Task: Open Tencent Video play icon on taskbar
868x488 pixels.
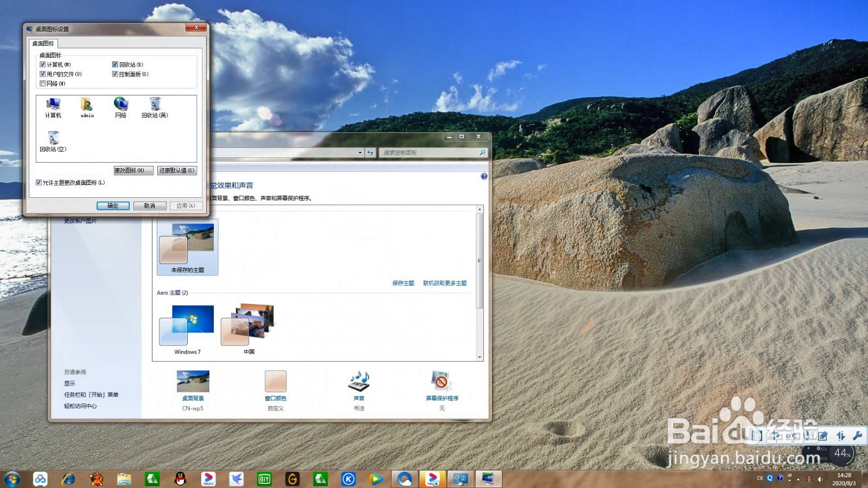Action: pos(376,479)
